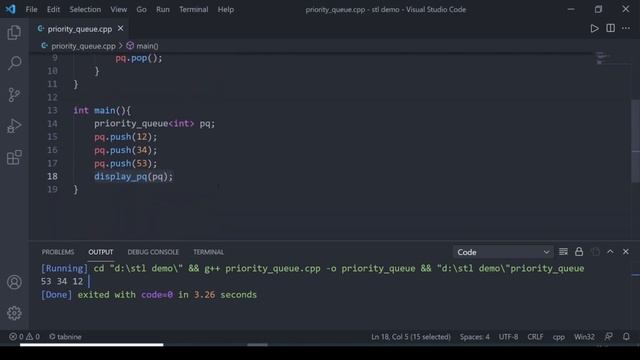Open the Explorer view in activity bar
This screenshot has height=360, width=640.
click(x=14, y=32)
